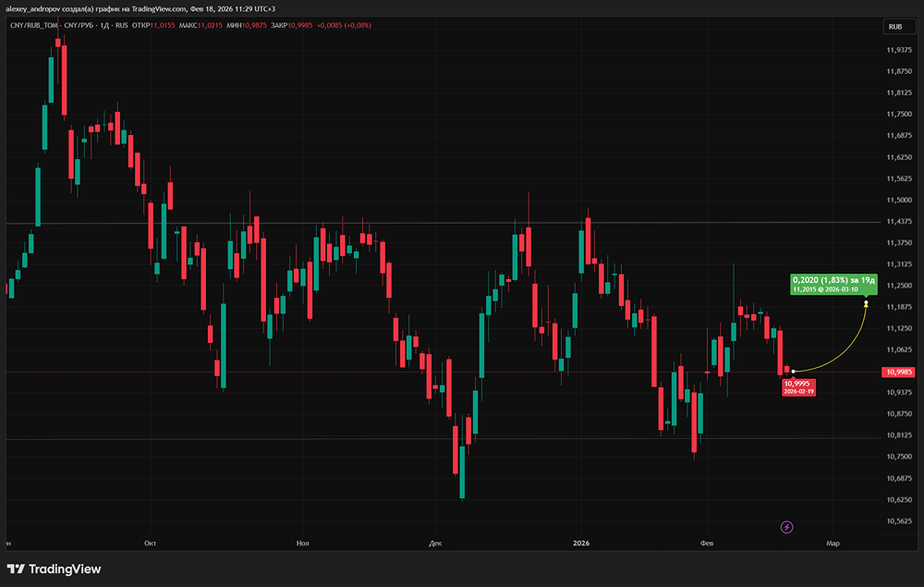Click the price axis label 11,4375
The width and height of the screenshot is (924, 587).
(899, 222)
